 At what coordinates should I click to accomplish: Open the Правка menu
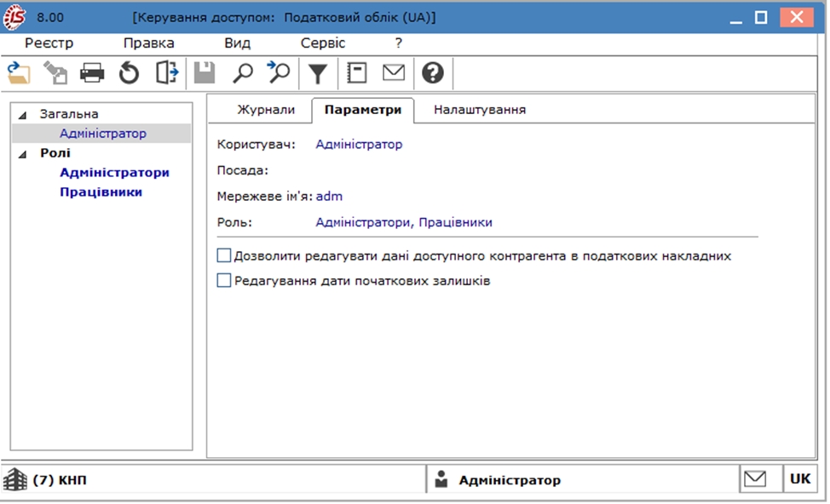coord(149,43)
